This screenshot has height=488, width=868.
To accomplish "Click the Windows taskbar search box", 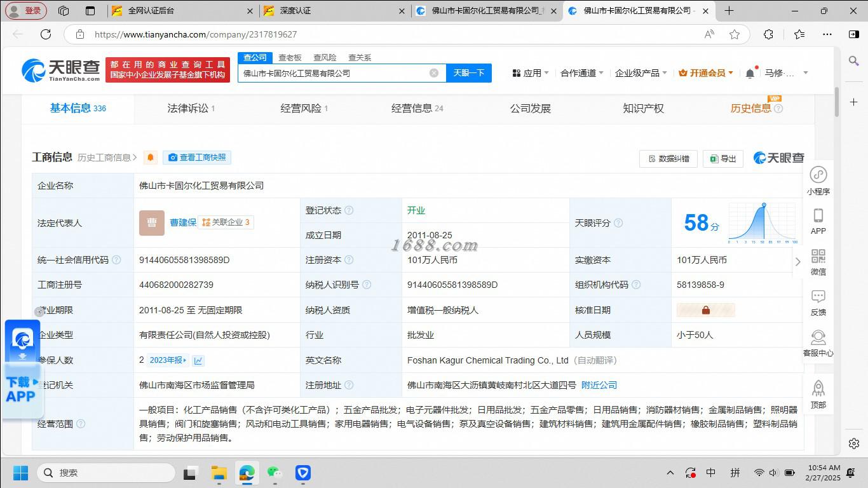I will pos(106,473).
